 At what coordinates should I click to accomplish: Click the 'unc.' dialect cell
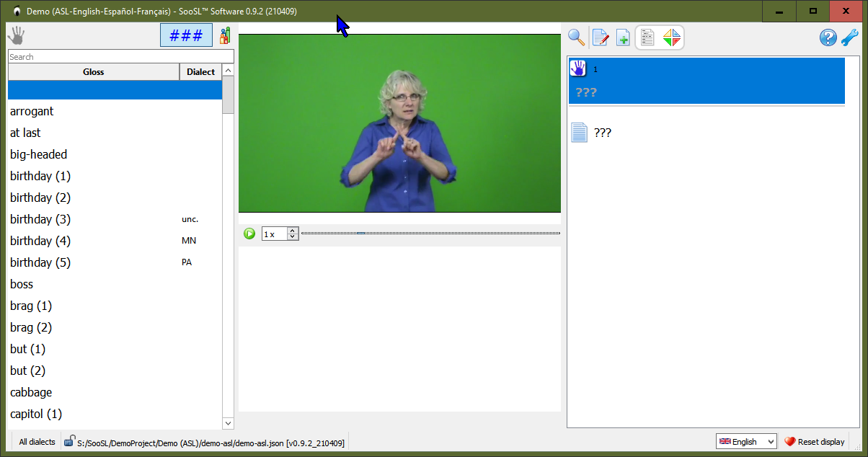coord(190,219)
